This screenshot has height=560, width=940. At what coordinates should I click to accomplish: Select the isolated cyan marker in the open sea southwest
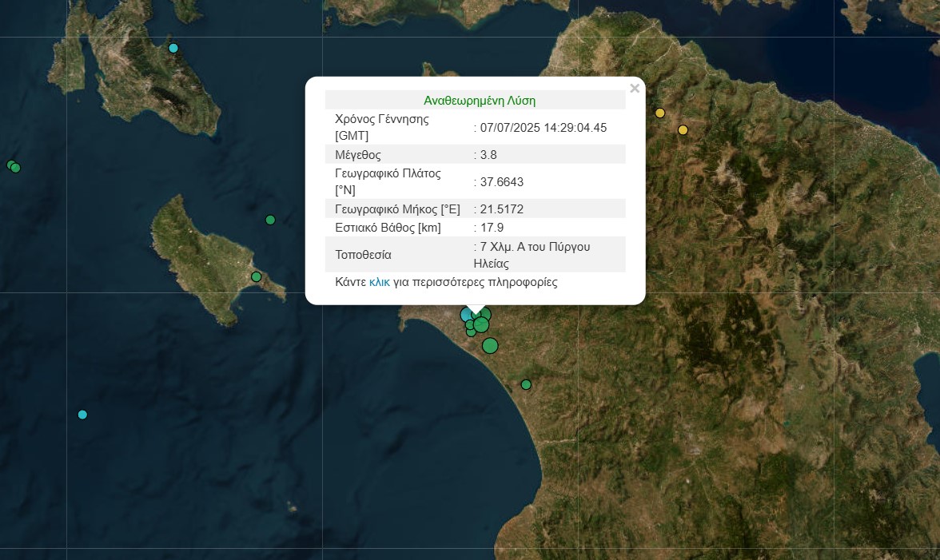(x=83, y=415)
